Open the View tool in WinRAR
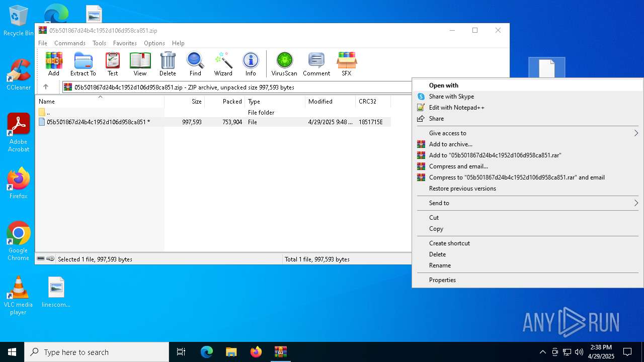The height and width of the screenshot is (362, 644). [140, 64]
